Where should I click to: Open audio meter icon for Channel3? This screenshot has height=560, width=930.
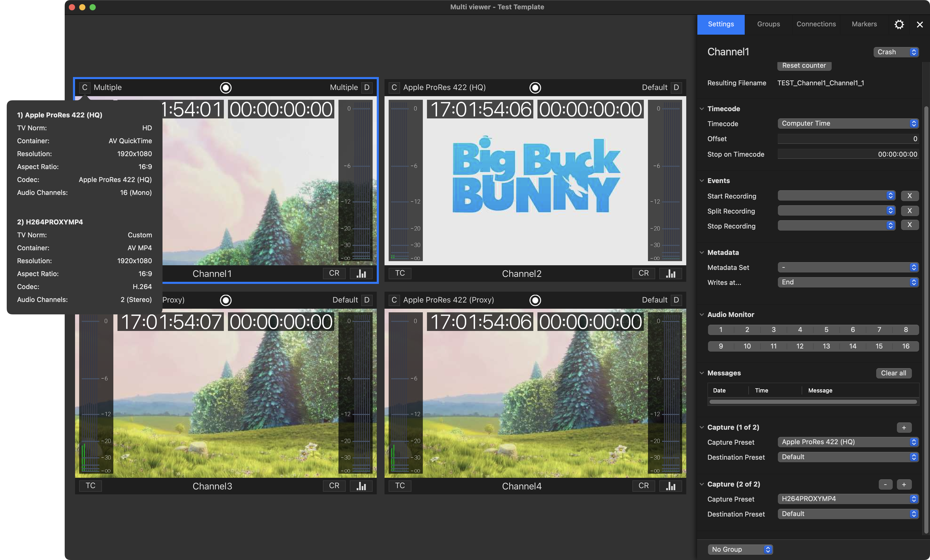(361, 486)
